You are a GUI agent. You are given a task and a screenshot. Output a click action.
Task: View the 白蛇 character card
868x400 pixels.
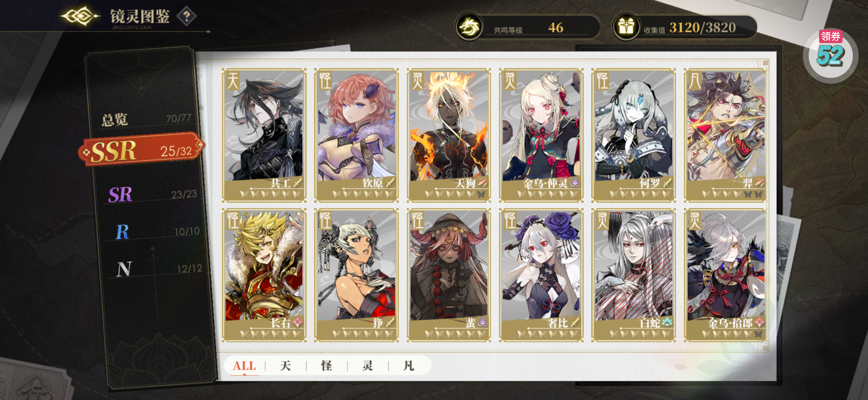coord(634,275)
